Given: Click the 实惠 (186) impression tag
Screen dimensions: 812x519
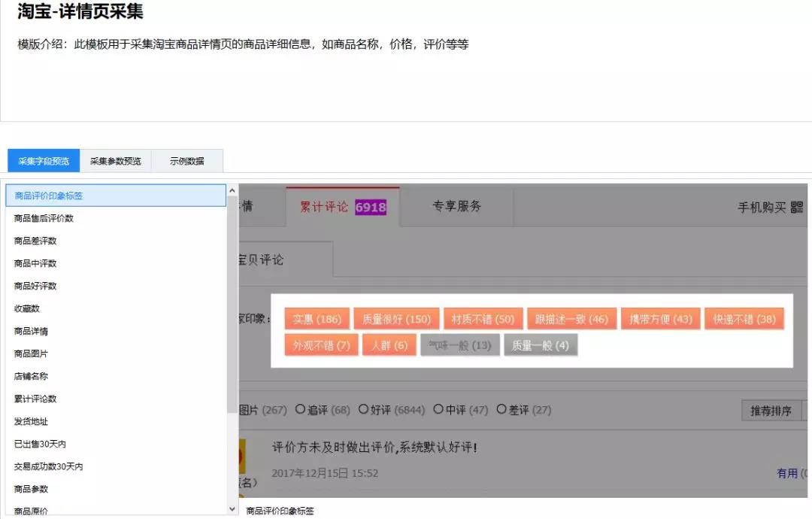Looking at the screenshot, I should pyautogui.click(x=317, y=319).
